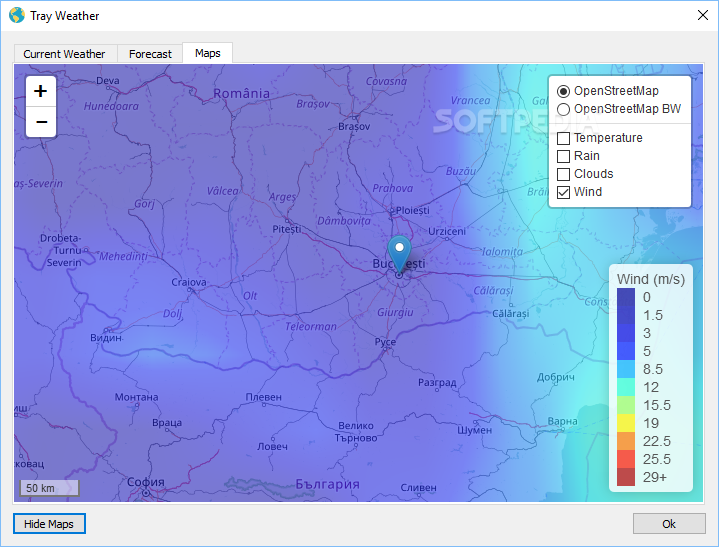Click the Шумен city label on map

(475, 430)
